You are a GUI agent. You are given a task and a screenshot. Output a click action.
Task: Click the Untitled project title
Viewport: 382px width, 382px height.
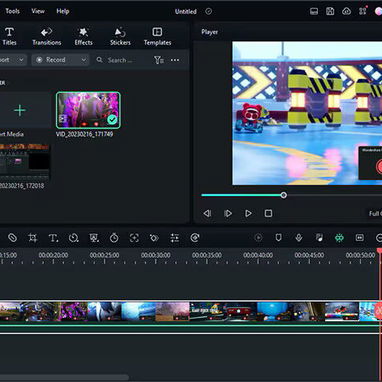point(186,12)
